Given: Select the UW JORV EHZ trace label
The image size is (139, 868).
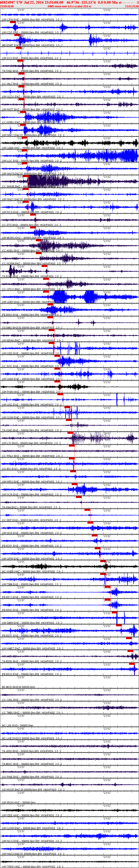Looking at the screenshot, I should tap(32, 302).
